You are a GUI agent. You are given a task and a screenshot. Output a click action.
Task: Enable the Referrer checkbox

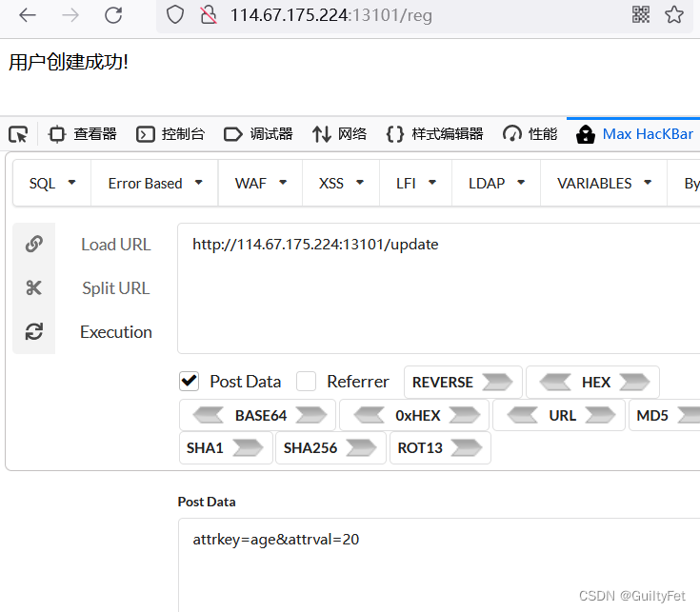[307, 382]
